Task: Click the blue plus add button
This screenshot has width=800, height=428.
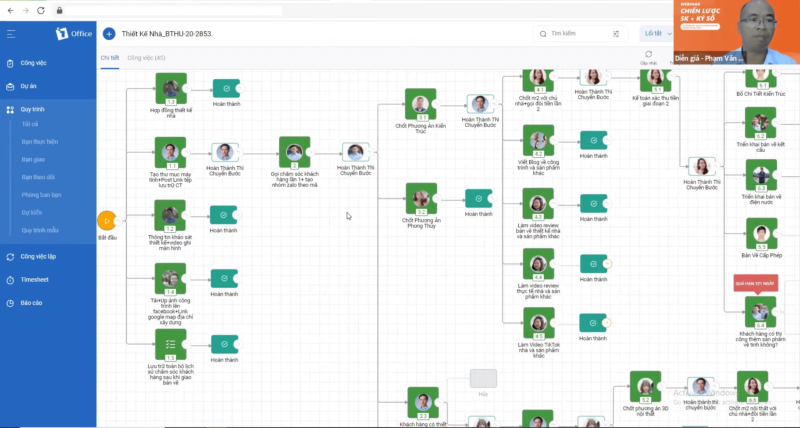Action: pos(109,34)
